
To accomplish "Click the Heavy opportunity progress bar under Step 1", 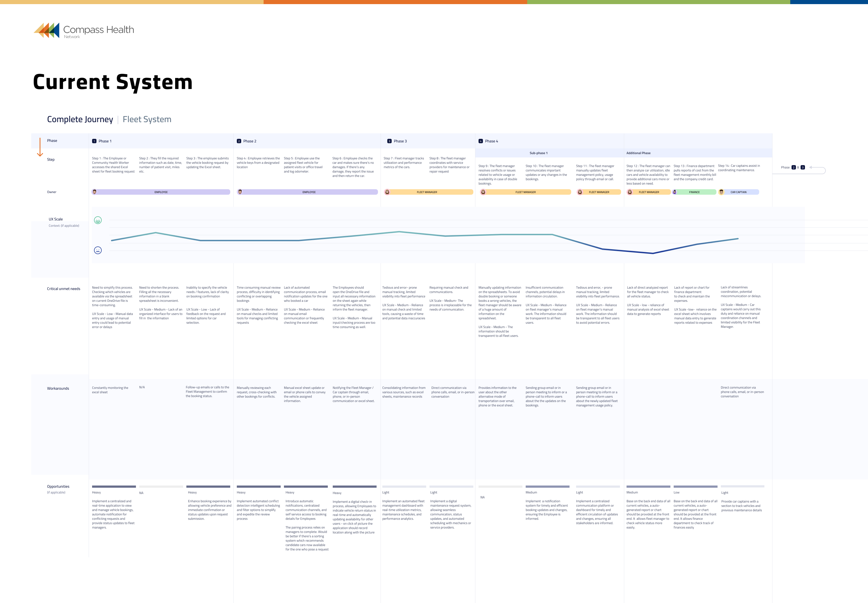I will click(x=114, y=487).
